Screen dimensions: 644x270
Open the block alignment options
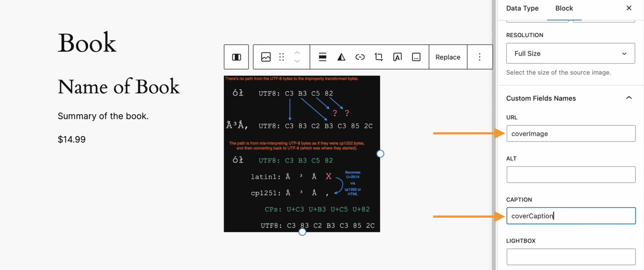tap(323, 57)
